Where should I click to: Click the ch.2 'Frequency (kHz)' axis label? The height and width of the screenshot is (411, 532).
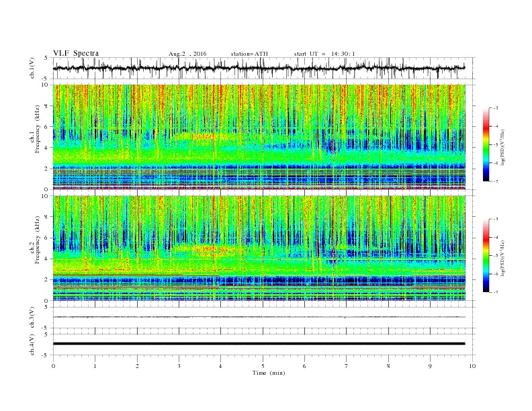point(38,239)
